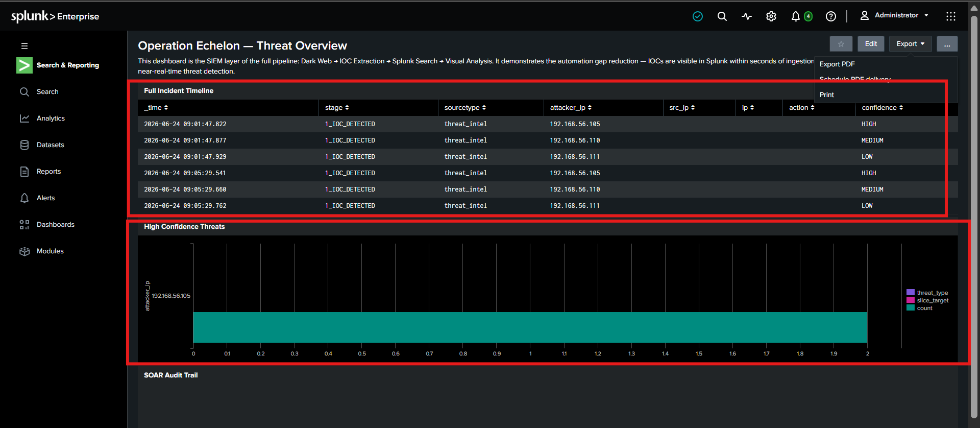Open the Export dropdown button
The image size is (980, 428).
tap(910, 44)
